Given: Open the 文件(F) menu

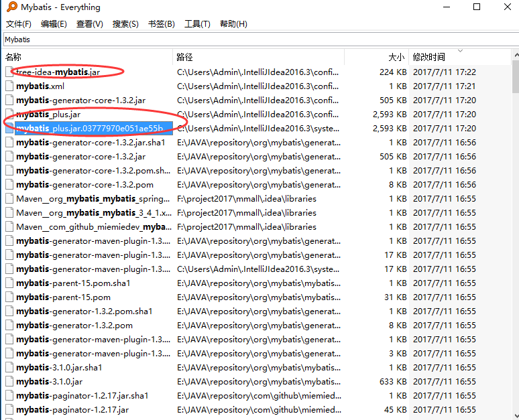Looking at the screenshot, I should click(x=19, y=24).
